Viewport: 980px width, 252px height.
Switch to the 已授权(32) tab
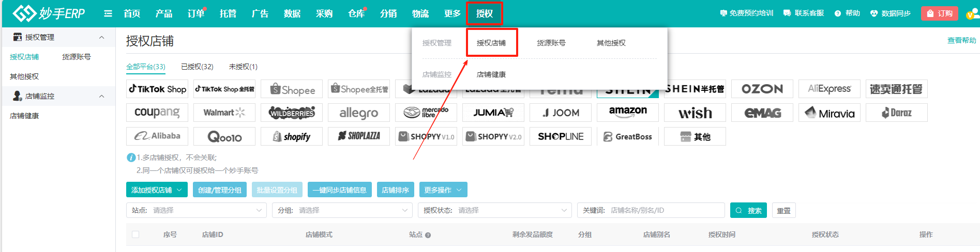click(197, 67)
